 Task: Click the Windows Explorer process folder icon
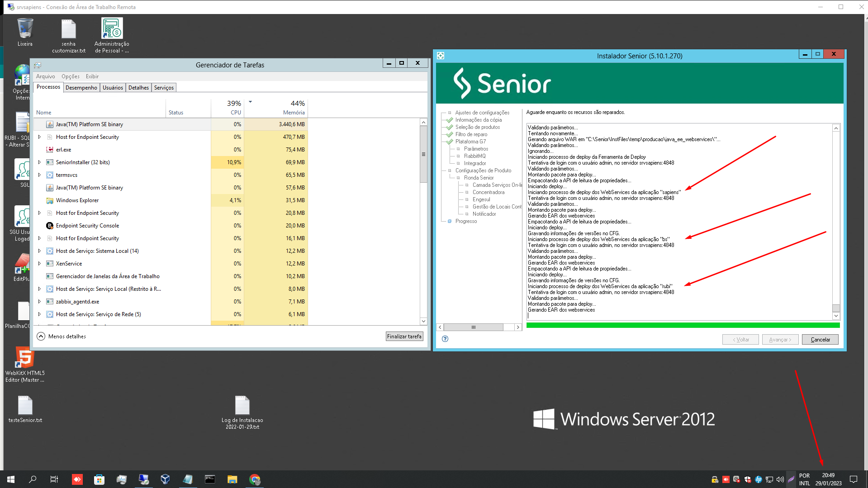[50, 200]
